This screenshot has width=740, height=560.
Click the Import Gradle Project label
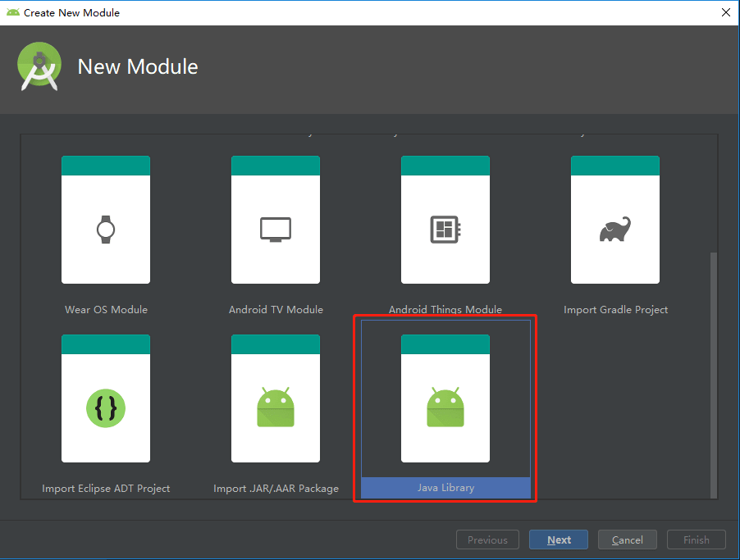[616, 309]
